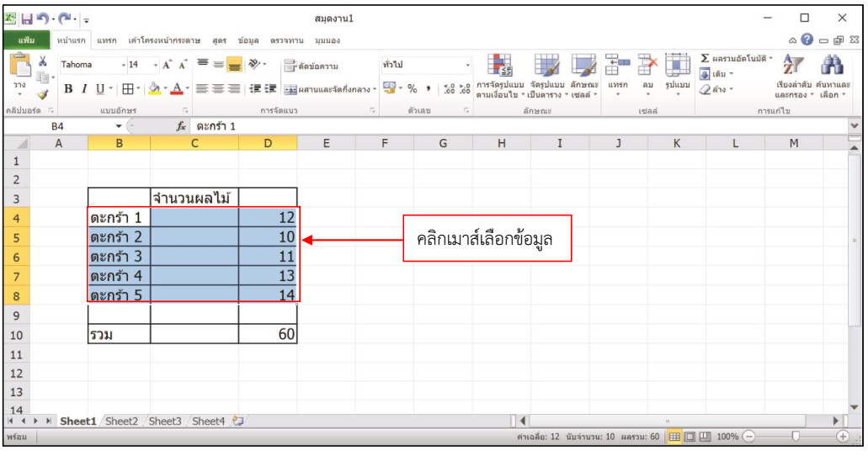Viewport: 868px width, 456px height.
Task: Click the AutoSum ผลรวมอัตโนมัติ button
Action: (x=734, y=57)
